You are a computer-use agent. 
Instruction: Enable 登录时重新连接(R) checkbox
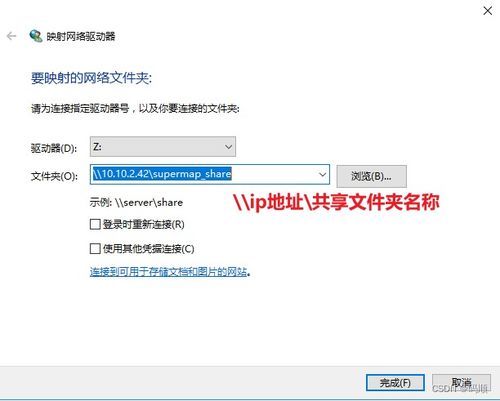click(x=95, y=224)
